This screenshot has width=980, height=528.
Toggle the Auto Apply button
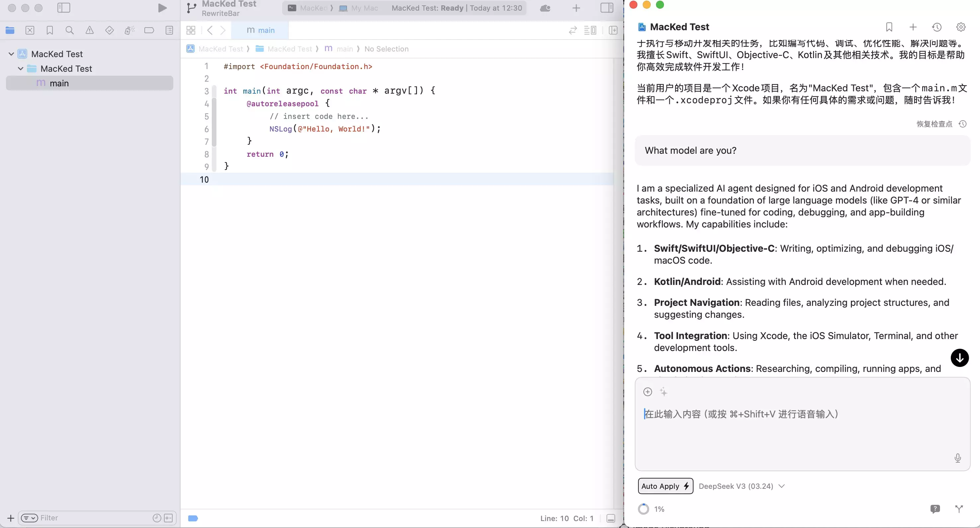pyautogui.click(x=665, y=486)
